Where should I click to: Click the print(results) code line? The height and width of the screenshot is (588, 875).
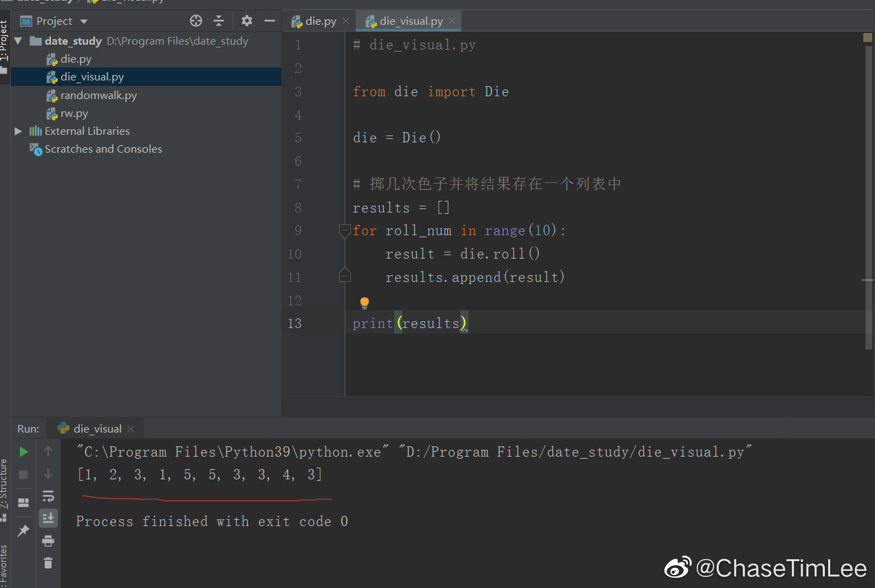(x=410, y=323)
